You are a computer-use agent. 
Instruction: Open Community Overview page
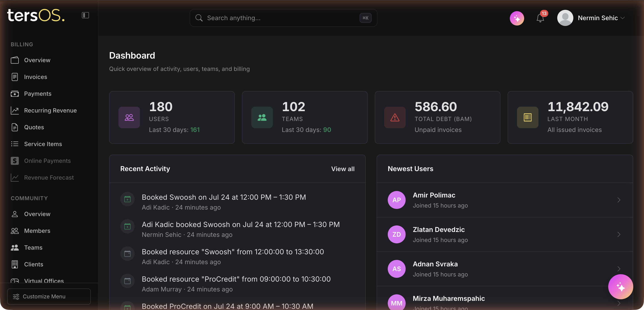point(37,214)
